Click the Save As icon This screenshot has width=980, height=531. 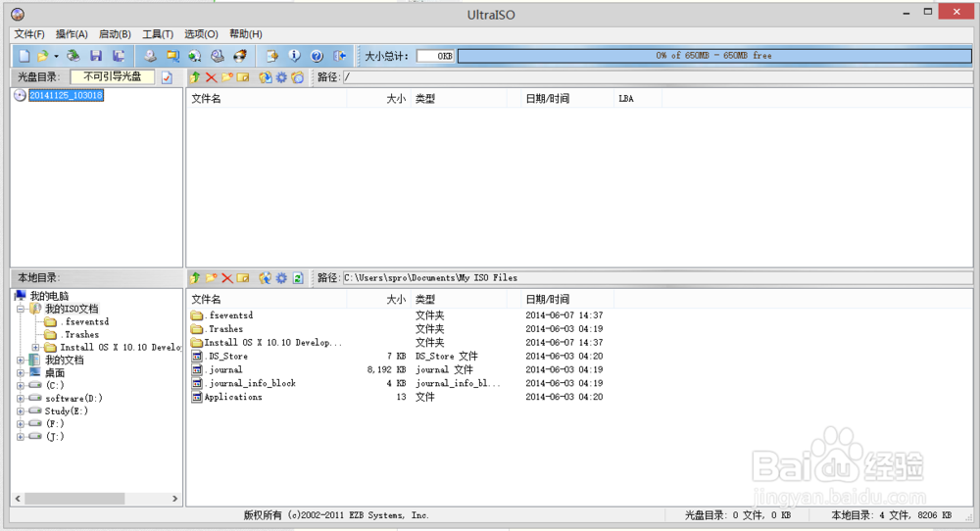pyautogui.click(x=119, y=56)
